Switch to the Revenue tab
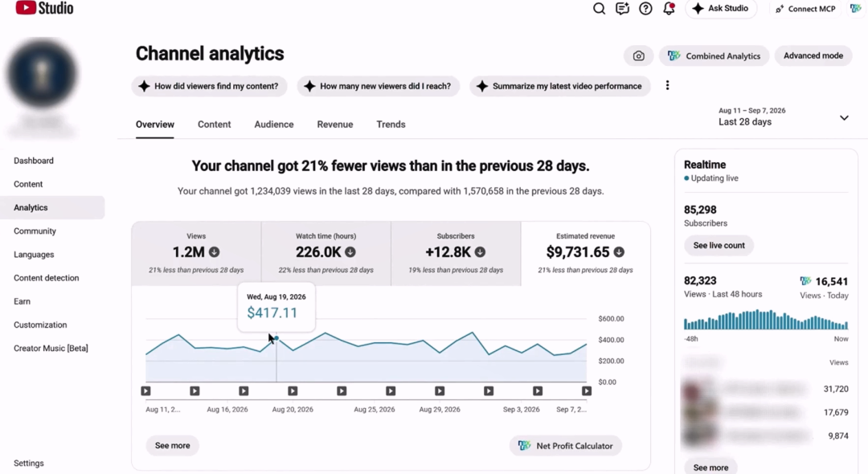This screenshot has height=474, width=868. pos(335,125)
